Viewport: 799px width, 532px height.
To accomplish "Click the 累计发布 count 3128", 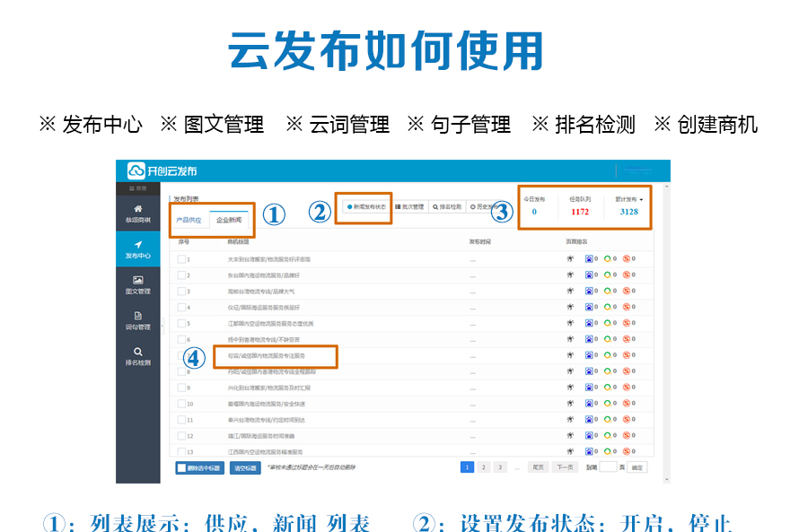I will pyautogui.click(x=628, y=212).
